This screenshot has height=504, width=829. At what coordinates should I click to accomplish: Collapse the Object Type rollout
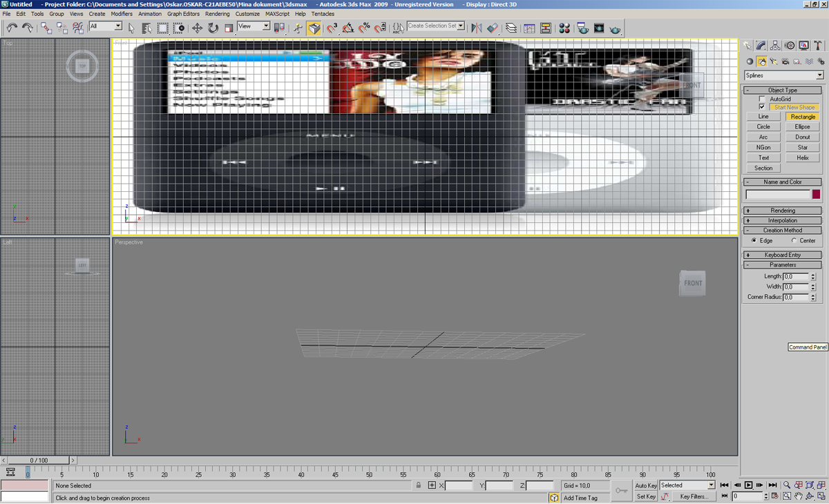coord(783,90)
